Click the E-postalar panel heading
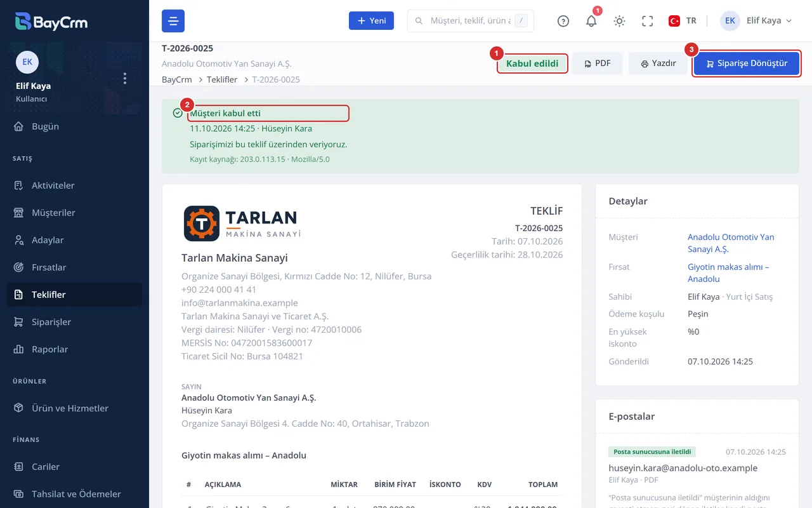The width and height of the screenshot is (812, 508). 632,416
